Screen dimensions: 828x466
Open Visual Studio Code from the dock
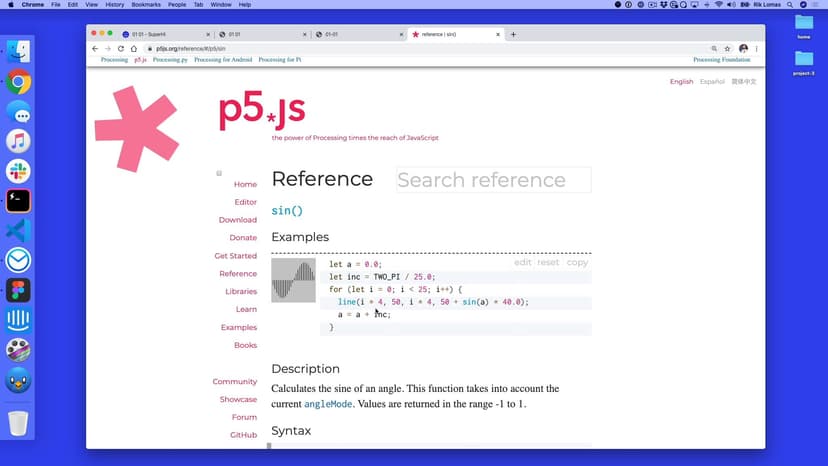pos(18,230)
